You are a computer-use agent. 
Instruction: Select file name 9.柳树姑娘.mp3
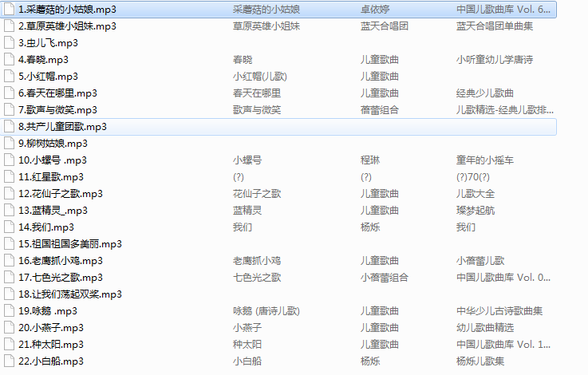(x=53, y=144)
